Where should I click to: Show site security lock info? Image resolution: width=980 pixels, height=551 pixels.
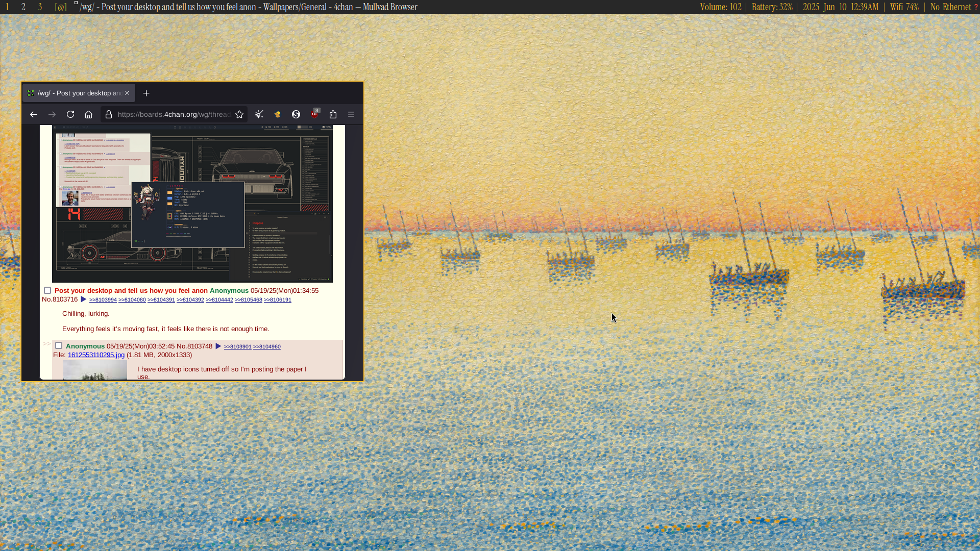pos(109,114)
